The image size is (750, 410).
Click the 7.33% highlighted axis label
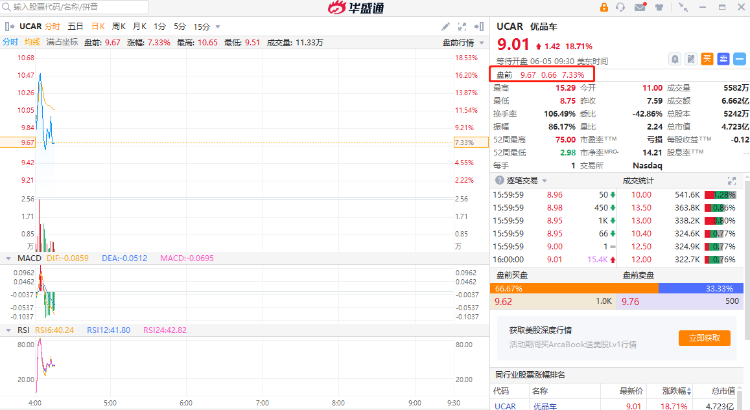(471, 143)
